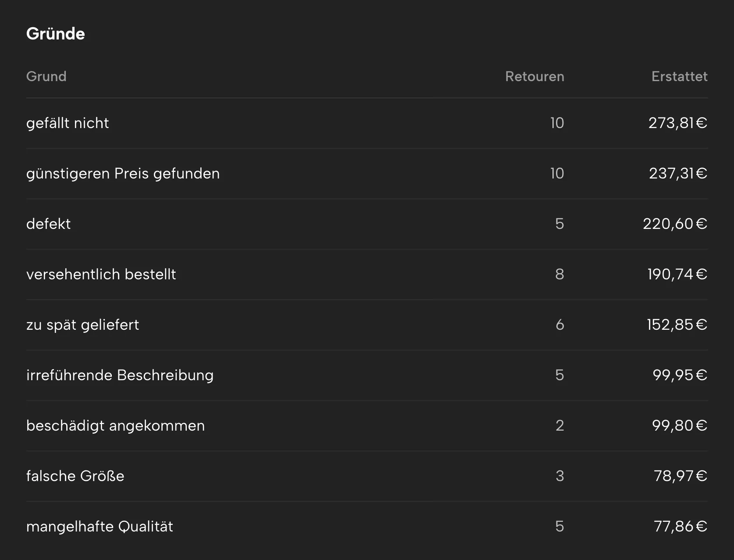Click the return count 8 cell
Viewport: 734px width, 560px height.
pyautogui.click(x=559, y=275)
